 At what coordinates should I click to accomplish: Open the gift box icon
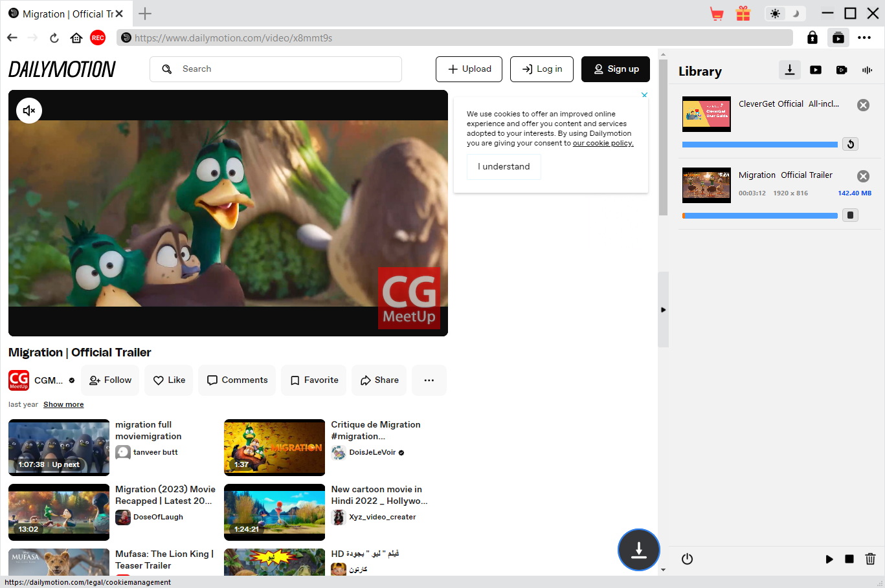[743, 14]
